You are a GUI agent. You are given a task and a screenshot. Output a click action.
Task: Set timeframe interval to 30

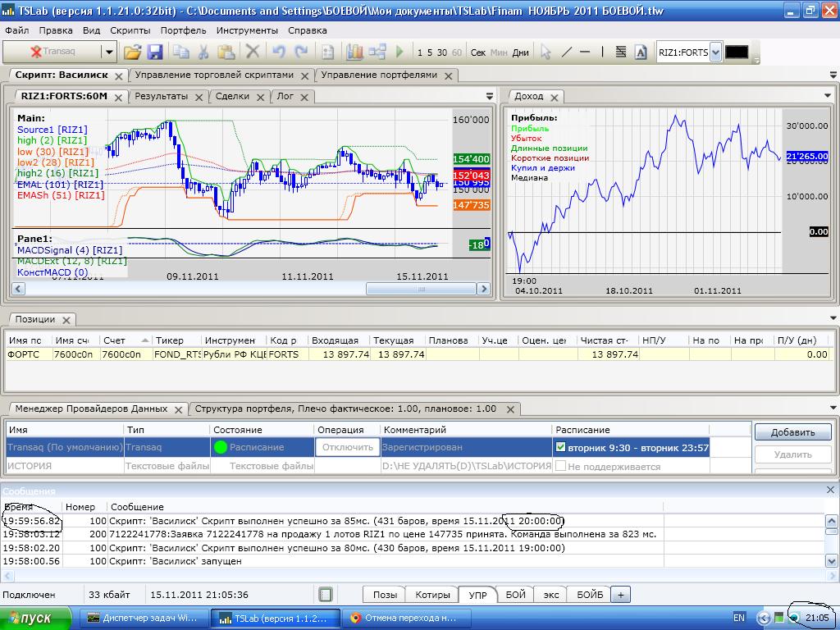[x=442, y=52]
